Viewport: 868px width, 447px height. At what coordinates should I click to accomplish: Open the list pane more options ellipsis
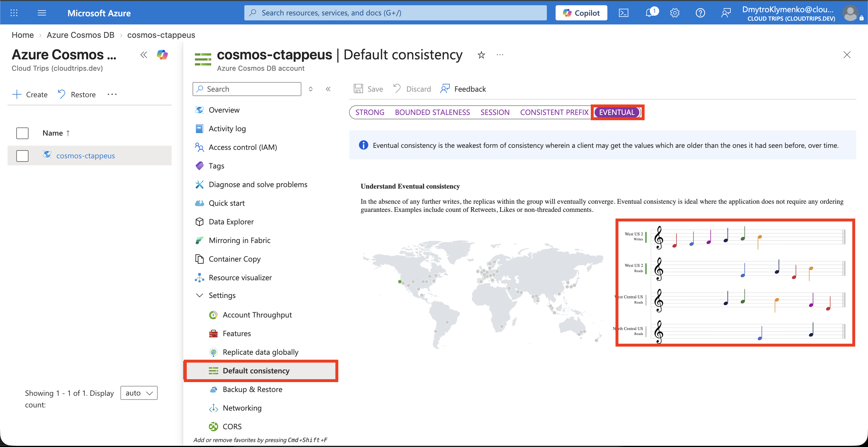coord(112,94)
